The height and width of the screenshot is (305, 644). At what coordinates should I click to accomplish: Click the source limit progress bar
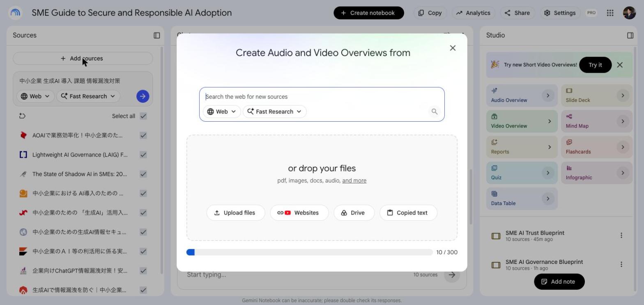[310, 252]
